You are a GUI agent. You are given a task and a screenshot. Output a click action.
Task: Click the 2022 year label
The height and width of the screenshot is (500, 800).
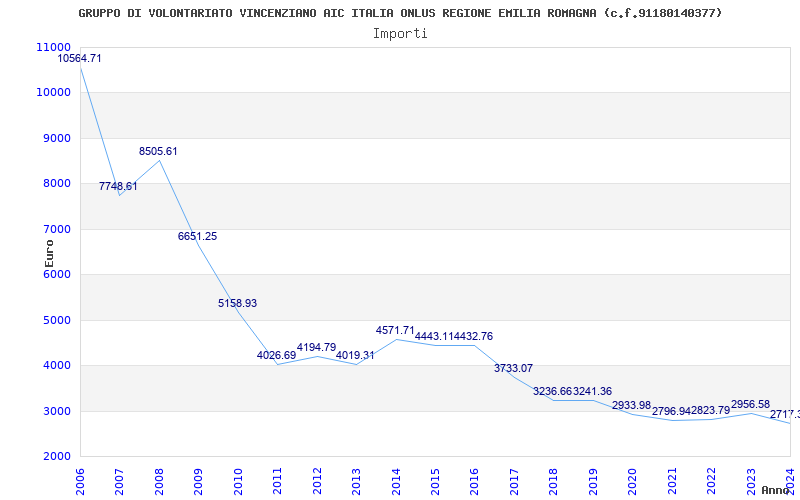[x=711, y=481]
